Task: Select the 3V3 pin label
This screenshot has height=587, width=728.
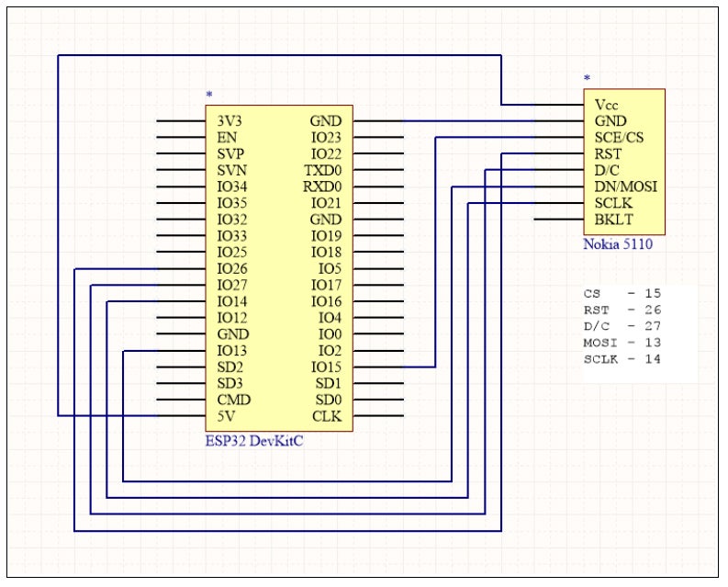Action: coord(230,121)
